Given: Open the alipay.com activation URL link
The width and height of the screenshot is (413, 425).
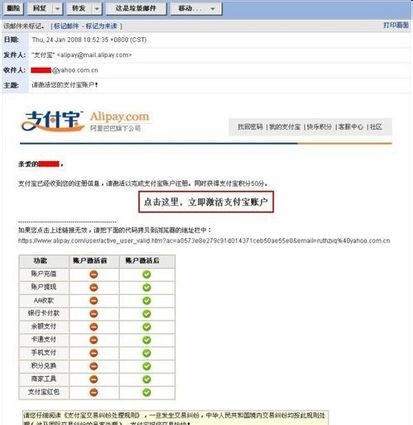Looking at the screenshot, I should [x=204, y=241].
